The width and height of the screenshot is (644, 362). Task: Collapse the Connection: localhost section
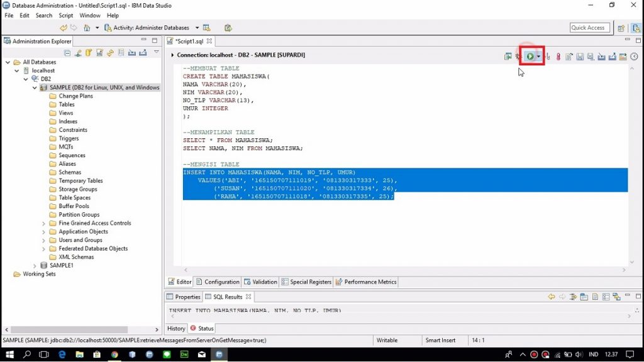coord(173,55)
